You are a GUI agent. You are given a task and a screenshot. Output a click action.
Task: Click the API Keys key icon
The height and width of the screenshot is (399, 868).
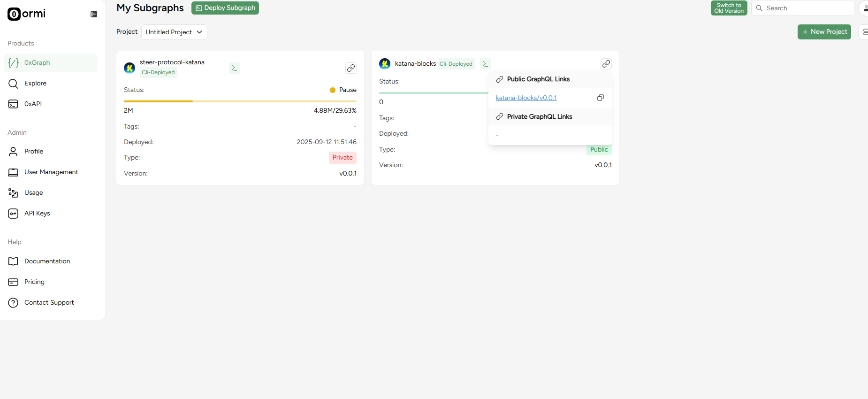(x=13, y=213)
